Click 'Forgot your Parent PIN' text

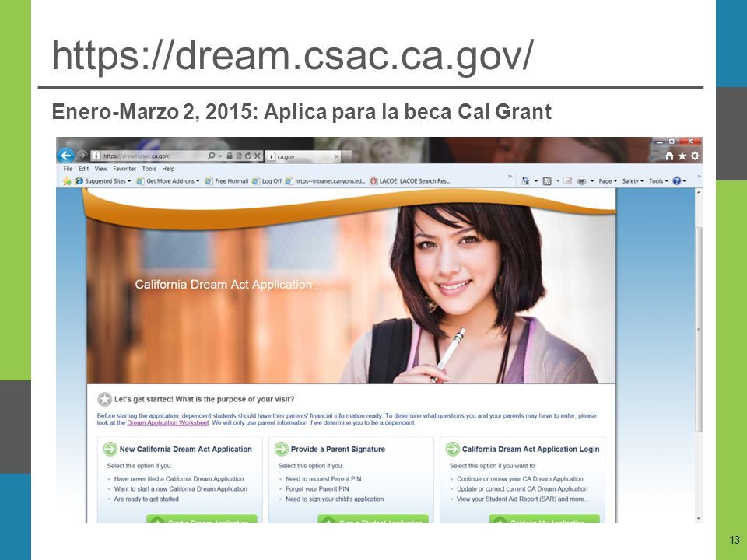[x=317, y=489]
